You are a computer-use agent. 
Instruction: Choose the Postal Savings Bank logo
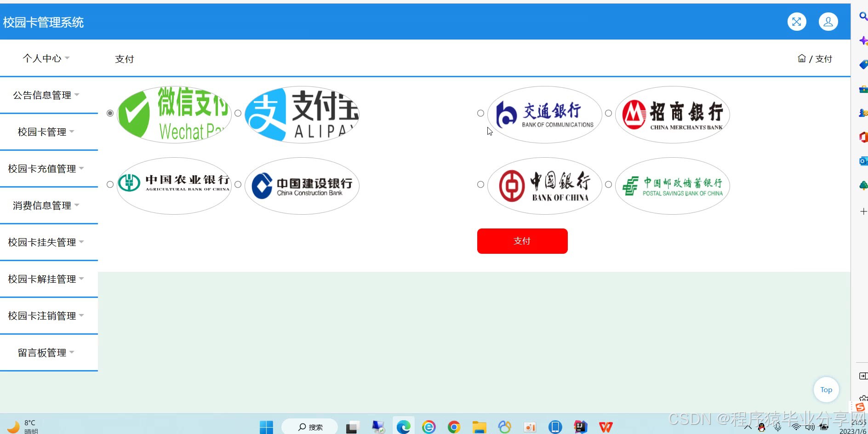coord(673,186)
